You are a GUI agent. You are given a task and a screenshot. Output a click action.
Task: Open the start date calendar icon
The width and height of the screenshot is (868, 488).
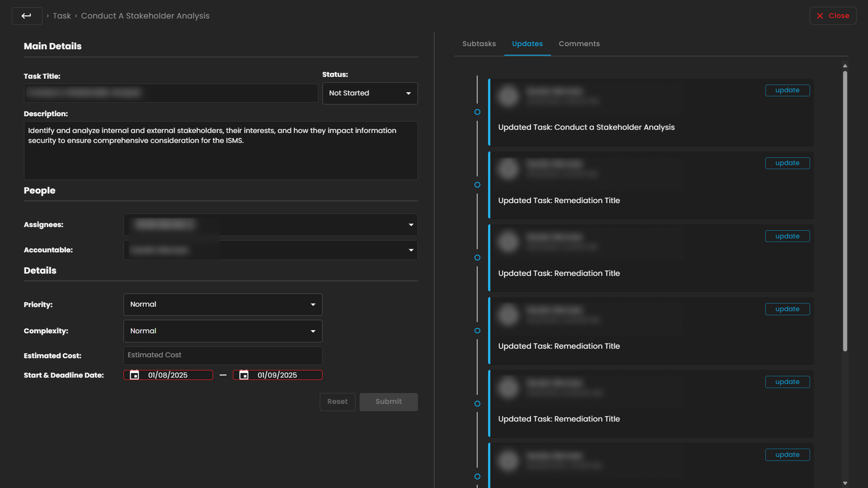(x=134, y=375)
